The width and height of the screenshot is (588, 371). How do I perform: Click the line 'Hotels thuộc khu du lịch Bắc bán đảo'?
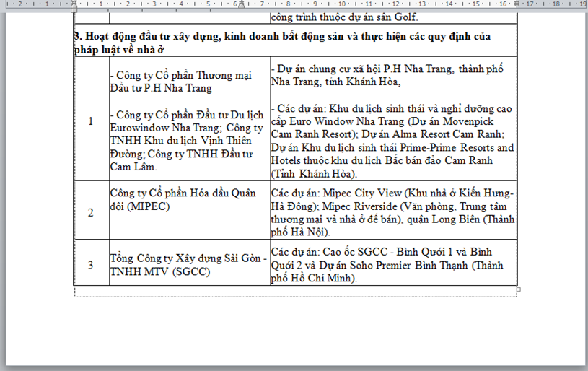click(x=382, y=160)
